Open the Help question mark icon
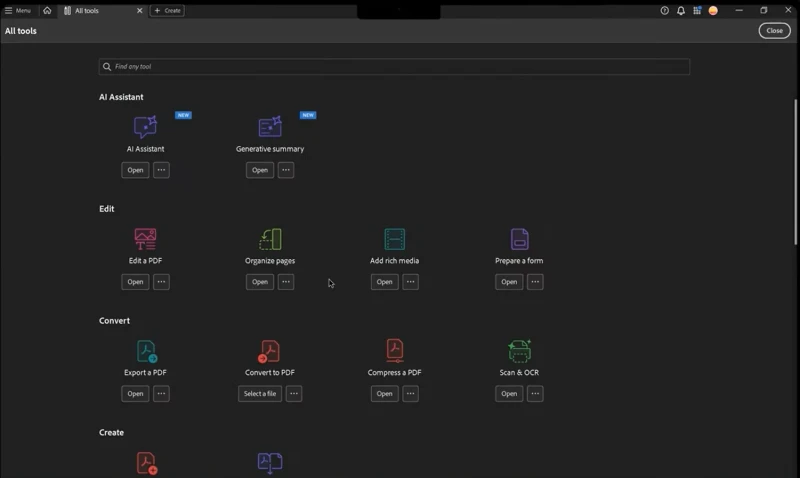This screenshot has height=478, width=800. (664, 10)
